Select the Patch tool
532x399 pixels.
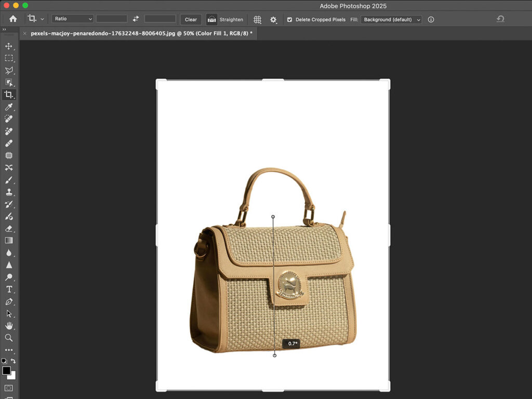click(x=9, y=155)
